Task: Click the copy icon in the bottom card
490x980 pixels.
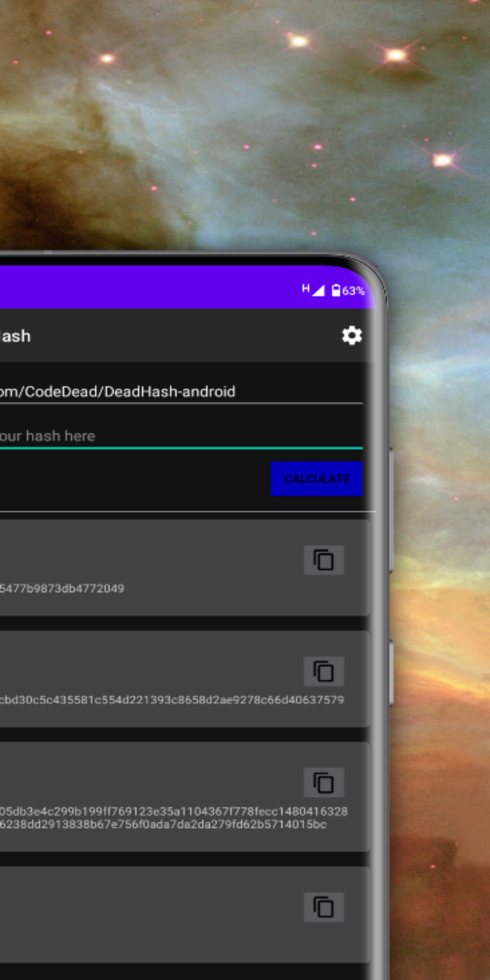Action: pyautogui.click(x=323, y=907)
